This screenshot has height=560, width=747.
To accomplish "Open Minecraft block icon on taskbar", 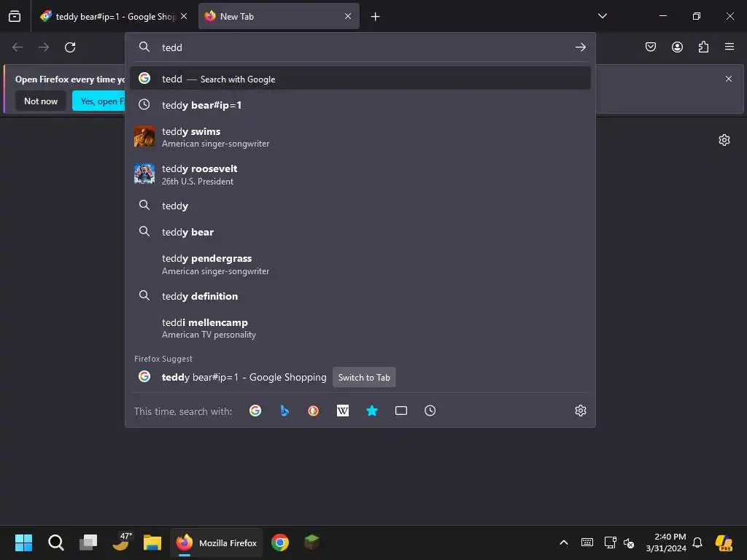I will point(312,542).
